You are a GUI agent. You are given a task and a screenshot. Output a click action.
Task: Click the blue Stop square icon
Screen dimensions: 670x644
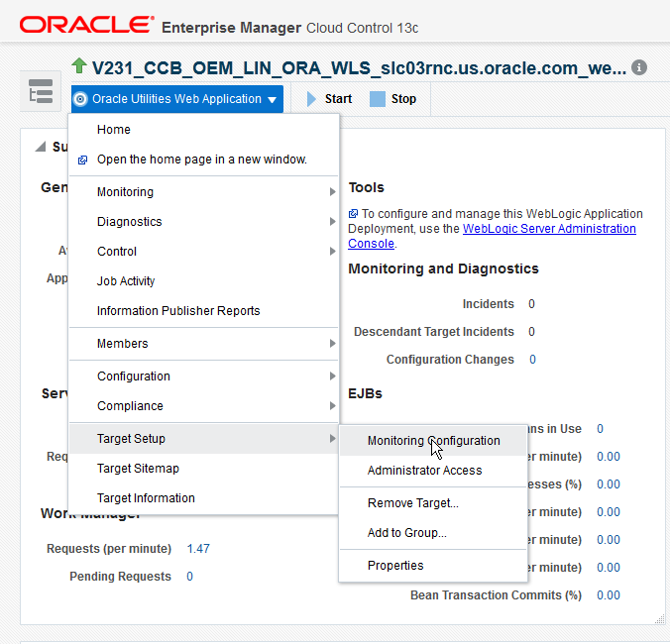tap(378, 99)
